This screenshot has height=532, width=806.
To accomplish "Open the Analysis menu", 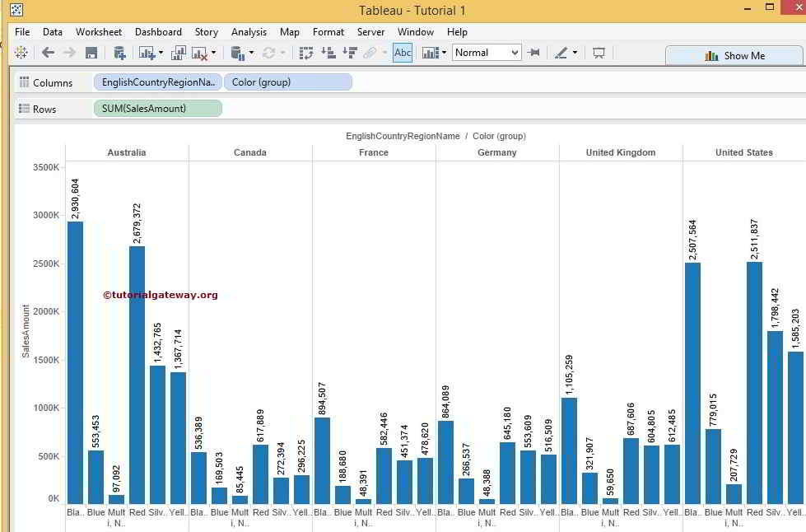I will [249, 32].
